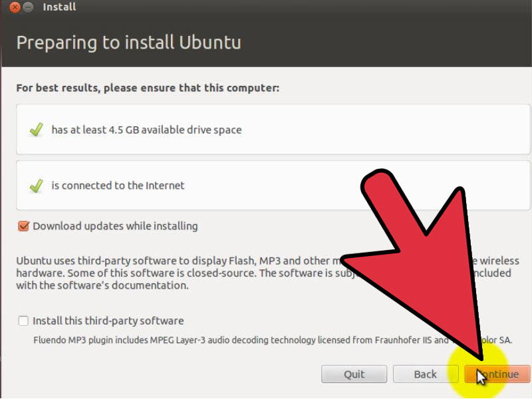Click the Fluendo MP3 plugin license note
The width and height of the screenshot is (532, 399).
(x=199, y=340)
